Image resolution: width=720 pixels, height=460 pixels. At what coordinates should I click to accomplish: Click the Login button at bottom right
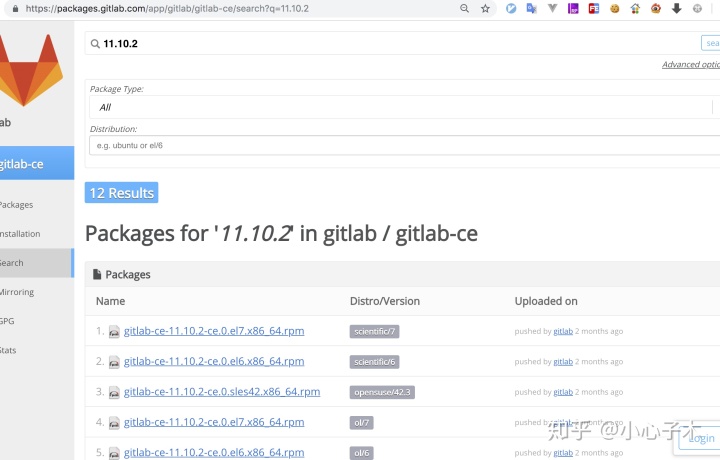699,439
